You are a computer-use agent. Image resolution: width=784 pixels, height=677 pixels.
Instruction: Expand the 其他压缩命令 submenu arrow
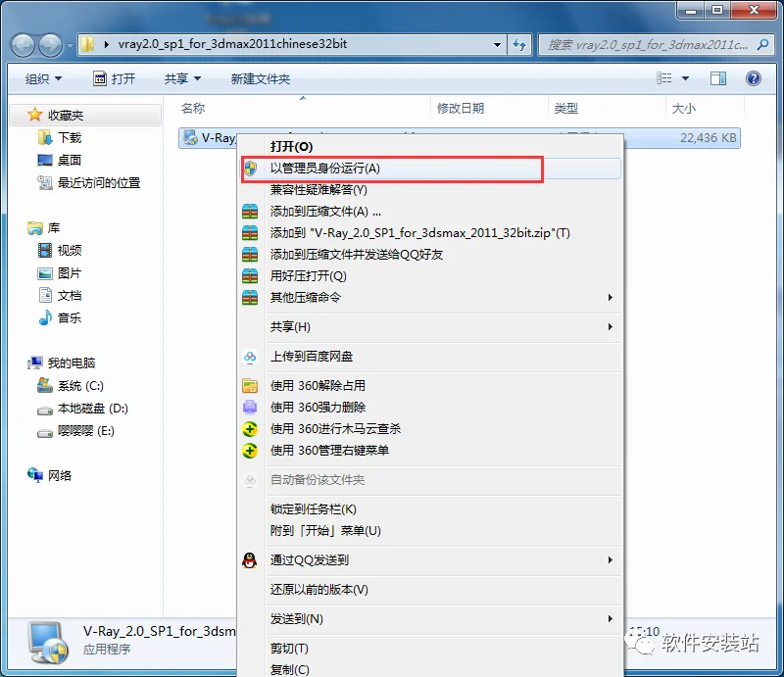(x=610, y=298)
